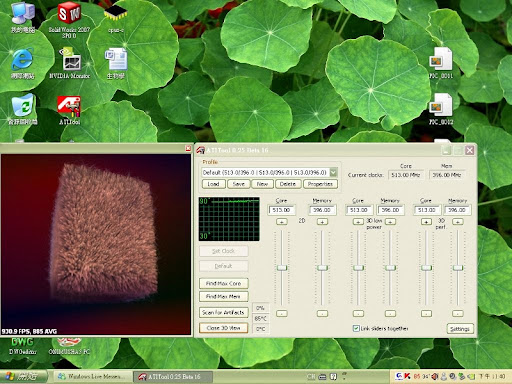Open the Windows Start menu
This screenshot has height=384, width=512.
23,377
